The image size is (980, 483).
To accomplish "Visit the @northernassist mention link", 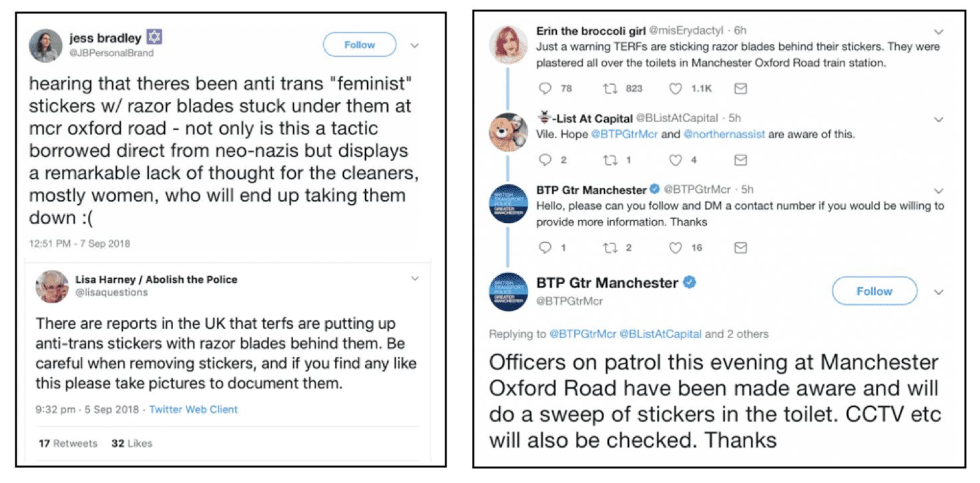I will [x=723, y=134].
